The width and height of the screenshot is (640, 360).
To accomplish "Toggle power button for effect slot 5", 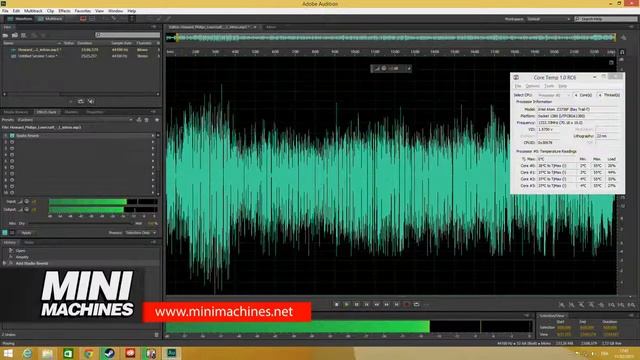I will (12, 161).
